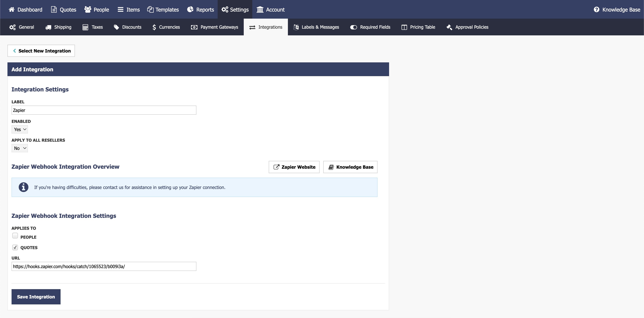Open the Zapier Website link button

(294, 167)
